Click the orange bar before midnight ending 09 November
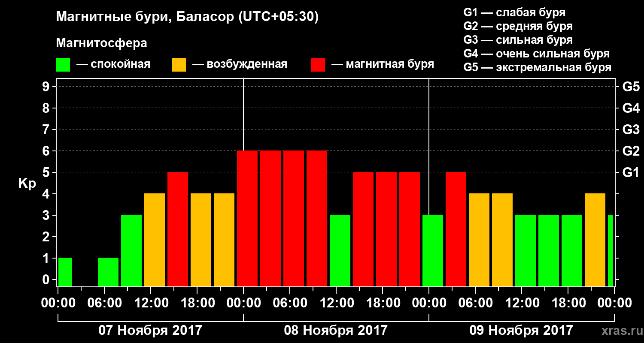The width and height of the screenshot is (644, 343). tap(595, 240)
